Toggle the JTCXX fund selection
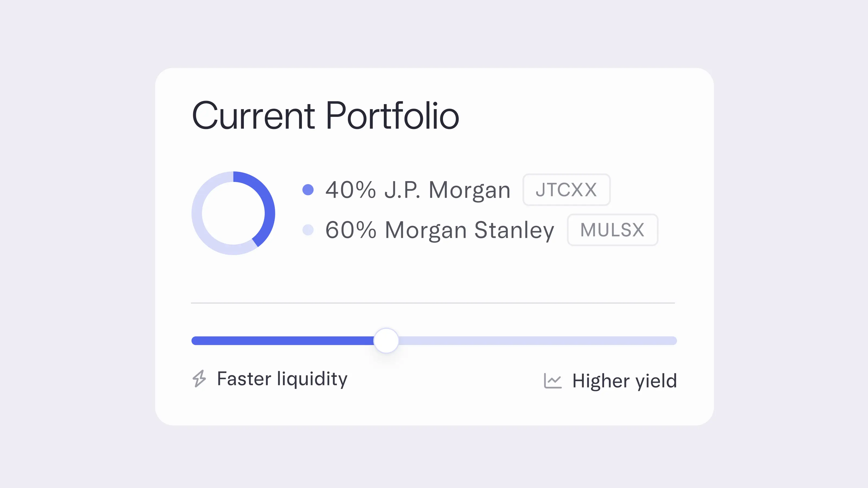Viewport: 868px width, 488px height. click(566, 190)
